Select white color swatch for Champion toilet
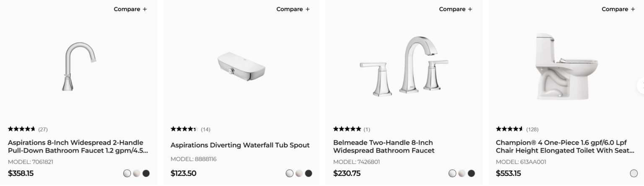 pyautogui.click(x=634, y=173)
